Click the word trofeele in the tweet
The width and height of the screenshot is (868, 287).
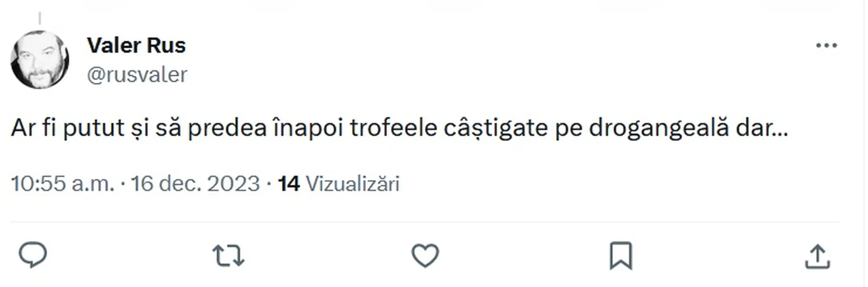pyautogui.click(x=394, y=128)
